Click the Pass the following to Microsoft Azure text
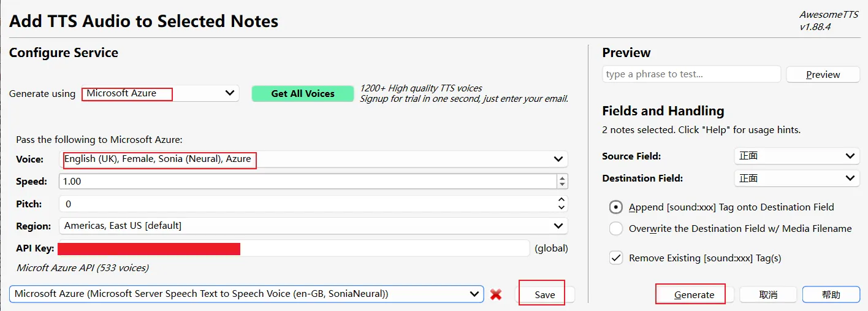868x311 pixels. (99, 140)
